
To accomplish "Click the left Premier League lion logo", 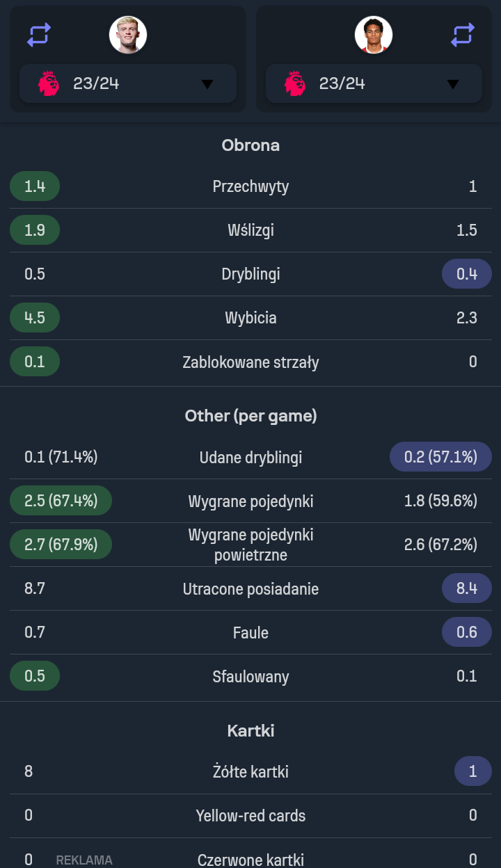I will pos(49,83).
